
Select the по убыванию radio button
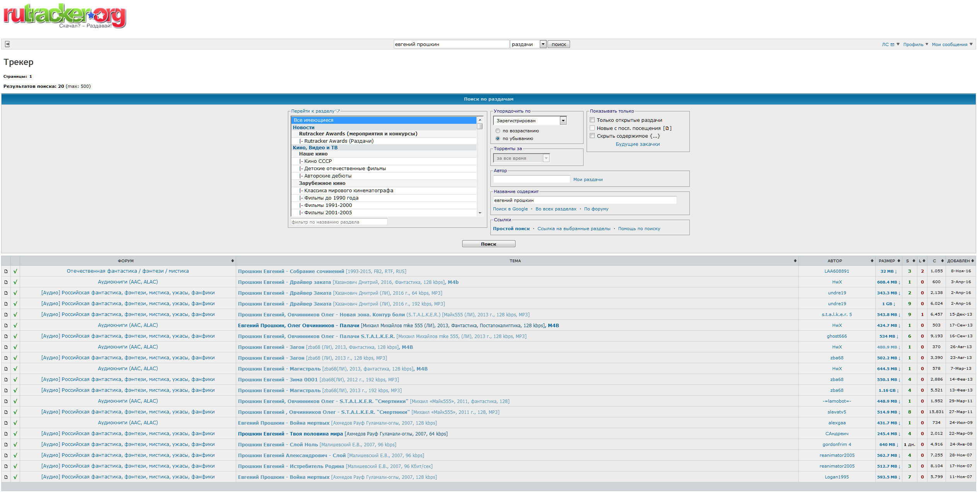[498, 138]
